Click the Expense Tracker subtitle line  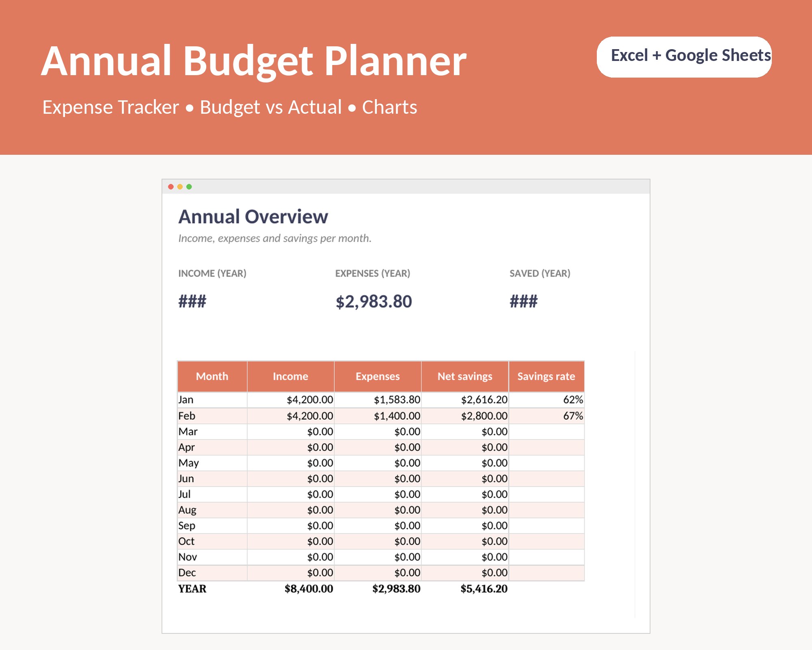pyautogui.click(x=230, y=107)
